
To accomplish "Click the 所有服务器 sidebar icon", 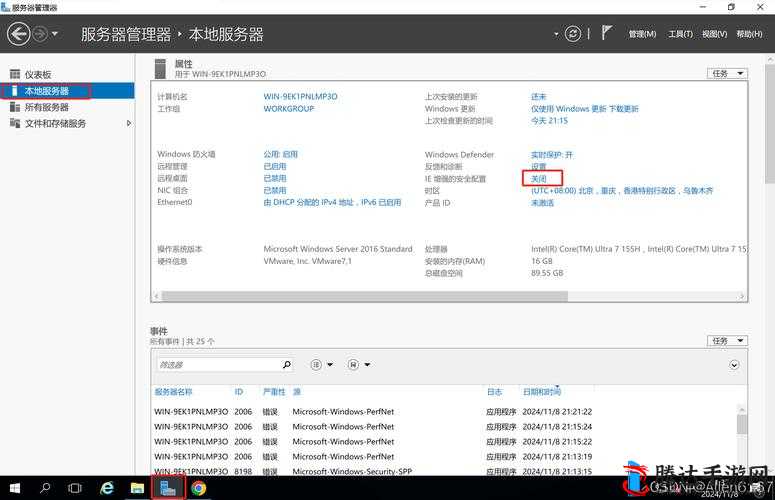I will pyautogui.click(x=15, y=107).
